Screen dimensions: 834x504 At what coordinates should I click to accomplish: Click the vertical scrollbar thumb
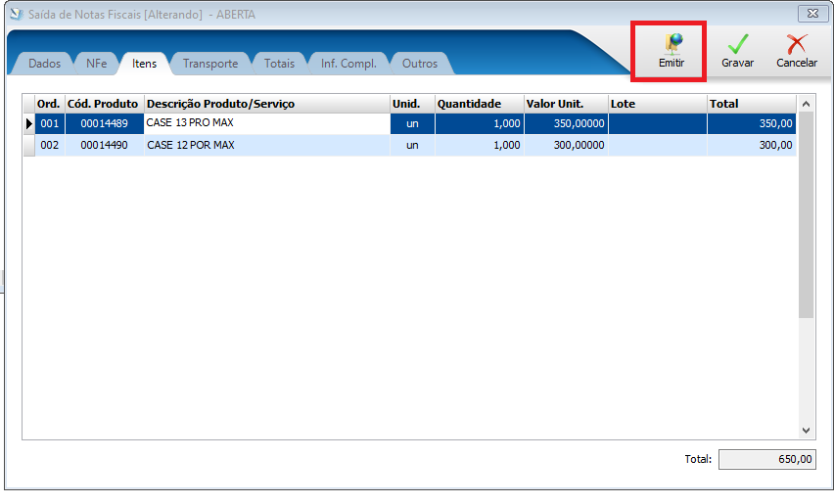pyautogui.click(x=806, y=215)
